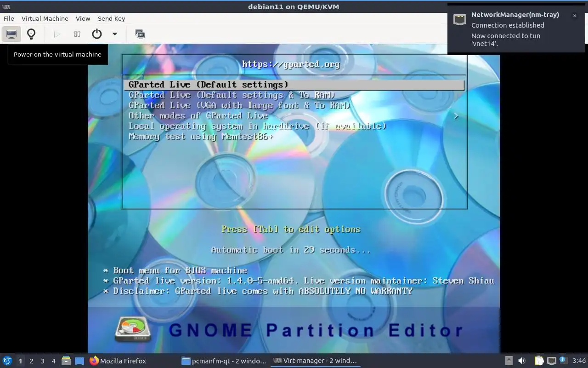Open the Virtual Machine menu
This screenshot has width=588, height=368.
[x=45, y=18]
